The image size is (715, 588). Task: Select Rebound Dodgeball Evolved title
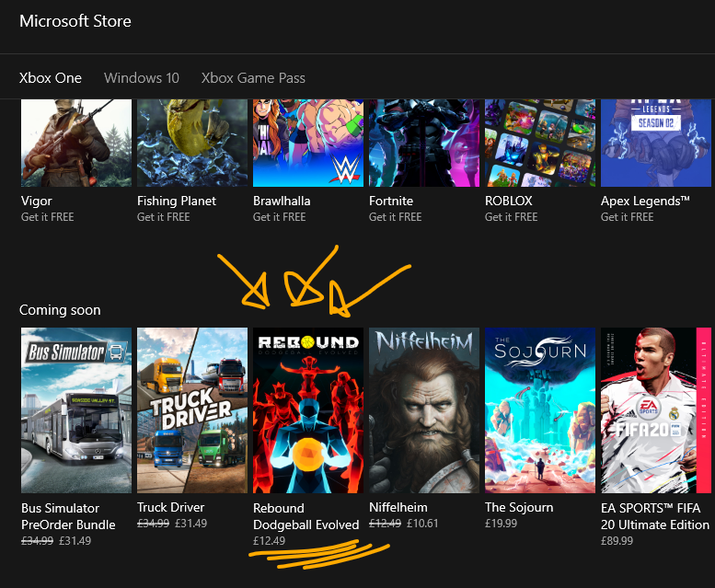[306, 516]
